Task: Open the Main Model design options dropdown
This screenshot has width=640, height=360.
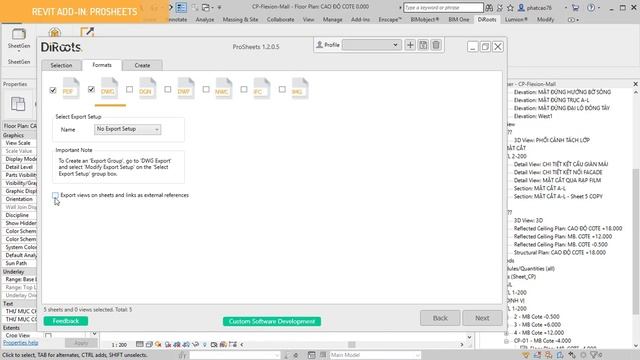Action: [x=375, y=355]
